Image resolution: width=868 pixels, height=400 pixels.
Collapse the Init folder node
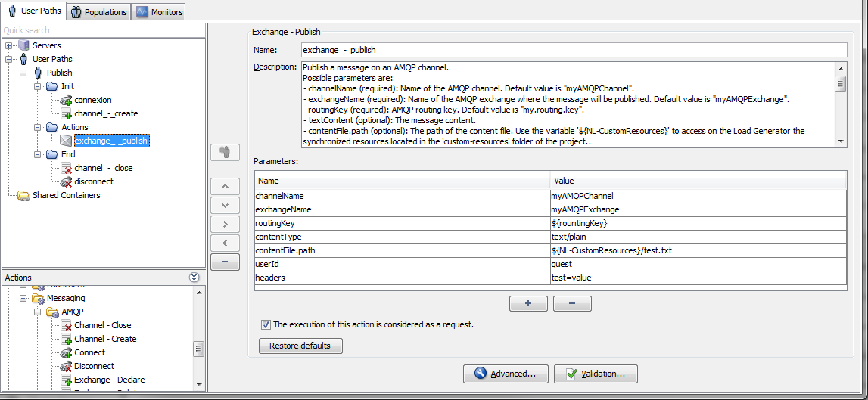(x=36, y=86)
